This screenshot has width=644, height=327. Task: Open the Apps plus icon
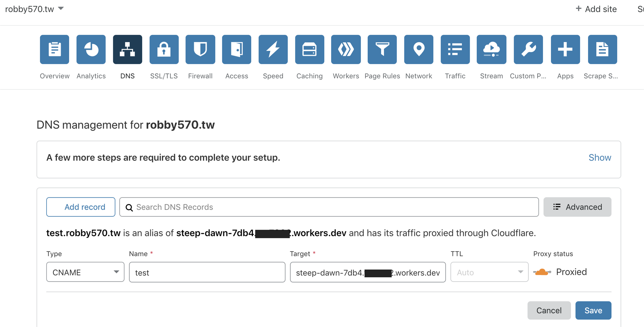[565, 49]
